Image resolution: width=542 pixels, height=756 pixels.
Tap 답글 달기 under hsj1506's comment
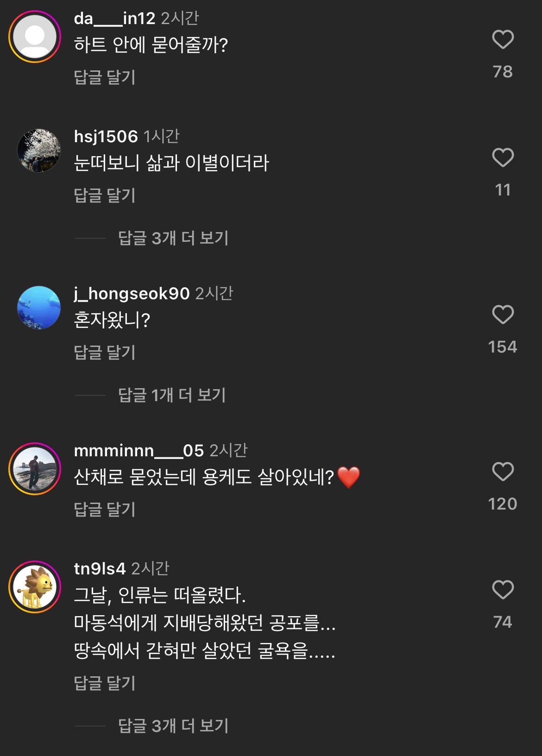(x=105, y=195)
